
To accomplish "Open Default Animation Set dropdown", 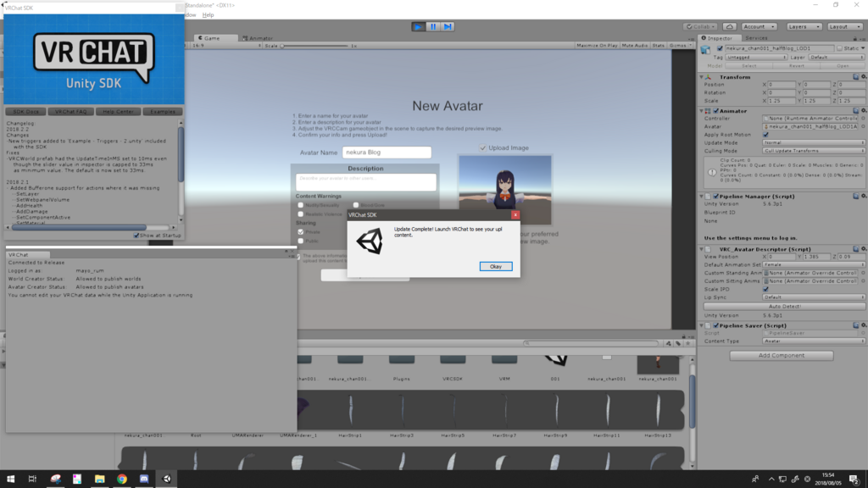I will click(x=814, y=264).
